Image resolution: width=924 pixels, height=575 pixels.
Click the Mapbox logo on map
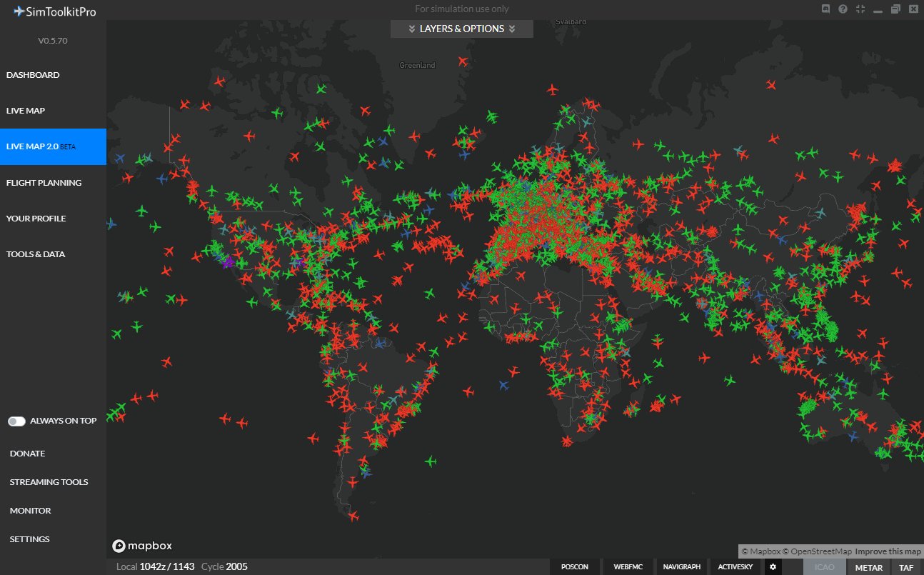(x=142, y=546)
